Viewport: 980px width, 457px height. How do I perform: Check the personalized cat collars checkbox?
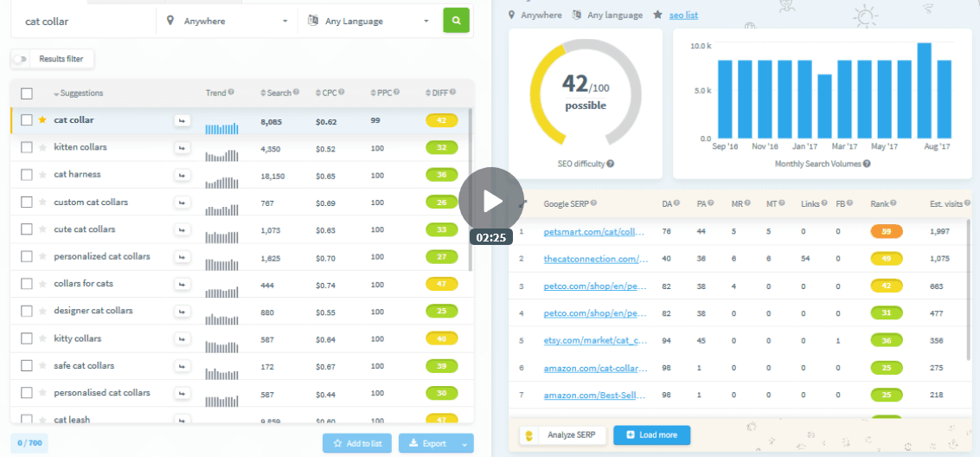pos(26,256)
